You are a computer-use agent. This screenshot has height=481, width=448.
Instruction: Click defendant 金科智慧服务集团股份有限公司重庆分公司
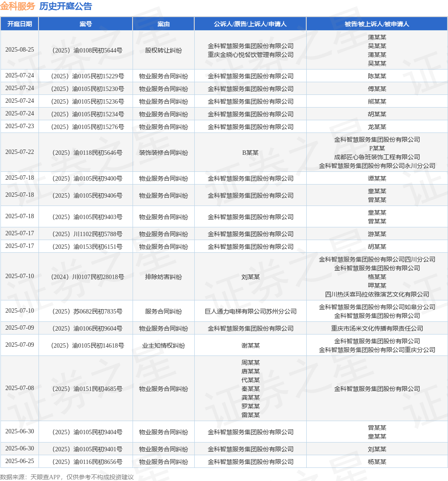[x=377, y=350]
